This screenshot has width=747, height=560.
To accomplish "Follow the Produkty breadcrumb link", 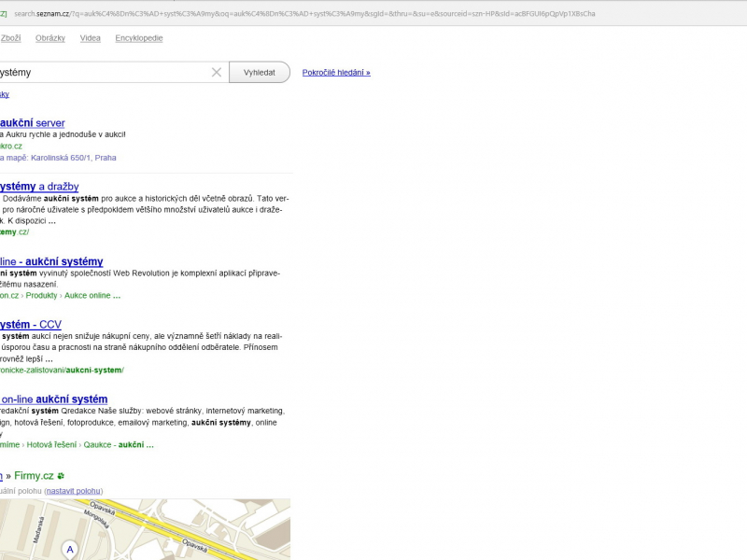I will (41, 296).
